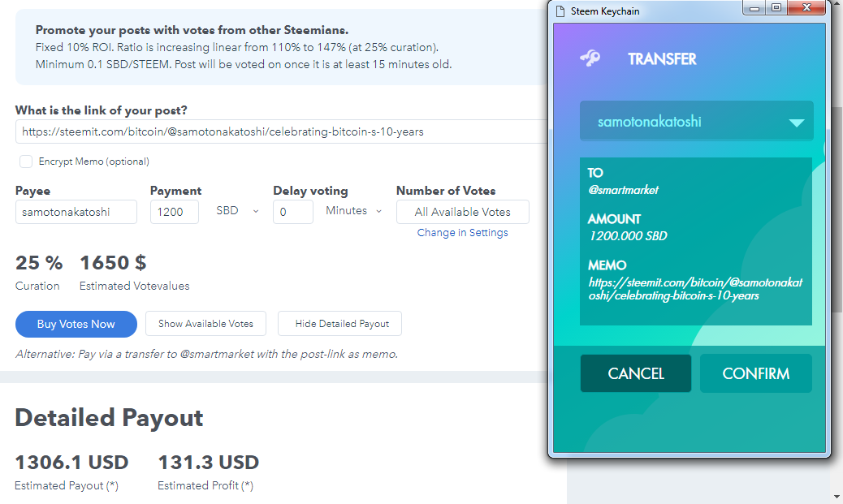The width and height of the screenshot is (843, 504).
Task: Follow the Change in Settings link
Action: click(x=462, y=233)
